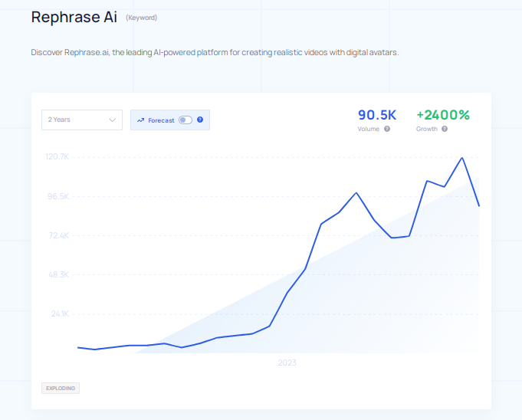Select the Rephrase Ai page heading
The width and height of the screenshot is (522, 420).
[x=74, y=17]
